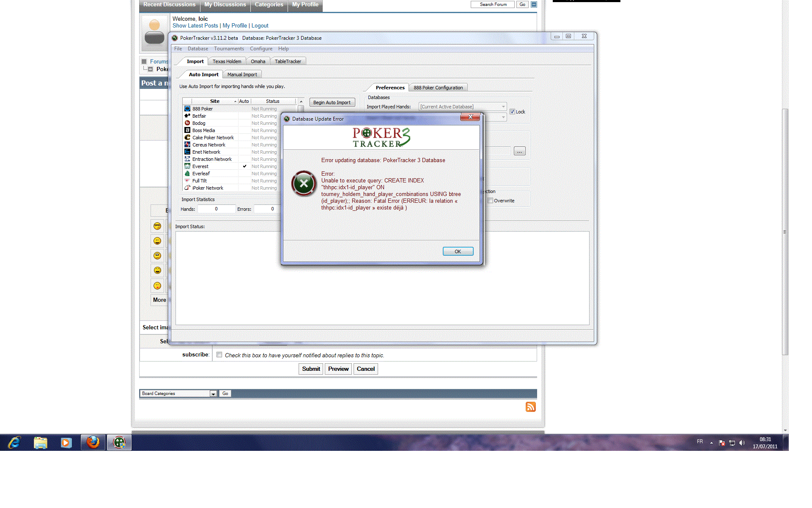Expand the Board Categories dropdown
Image resolution: width=812 pixels, height=508 pixels.
(213, 394)
